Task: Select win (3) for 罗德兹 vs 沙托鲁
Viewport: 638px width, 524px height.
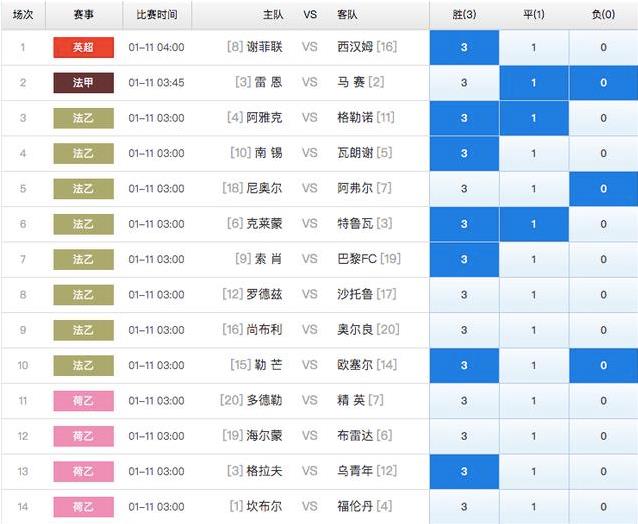Action: [464, 295]
